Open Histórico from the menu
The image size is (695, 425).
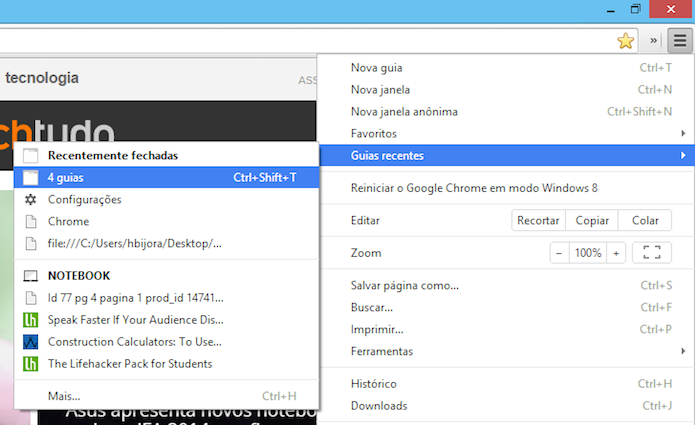(x=507, y=384)
